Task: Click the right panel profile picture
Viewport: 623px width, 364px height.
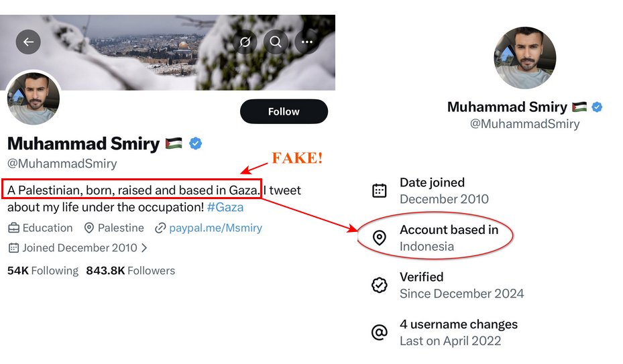Action: 524,58
